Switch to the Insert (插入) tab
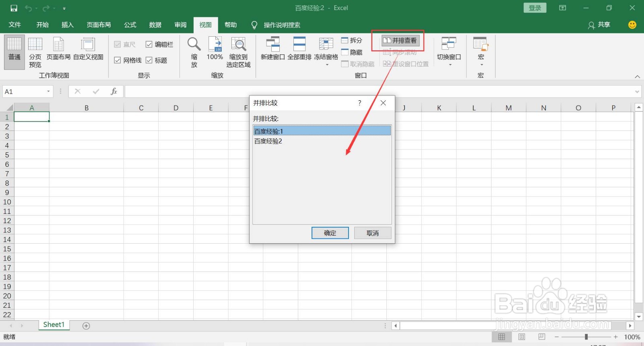 [67, 25]
